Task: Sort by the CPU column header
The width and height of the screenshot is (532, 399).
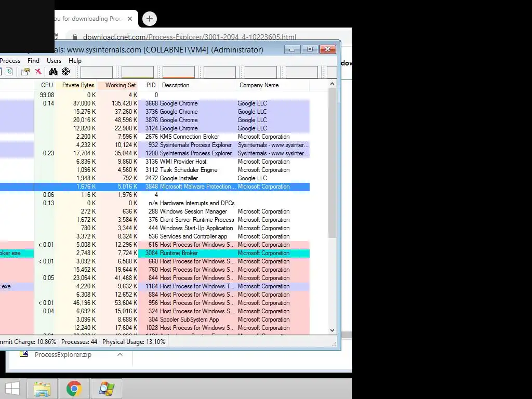Action: pyautogui.click(x=47, y=85)
